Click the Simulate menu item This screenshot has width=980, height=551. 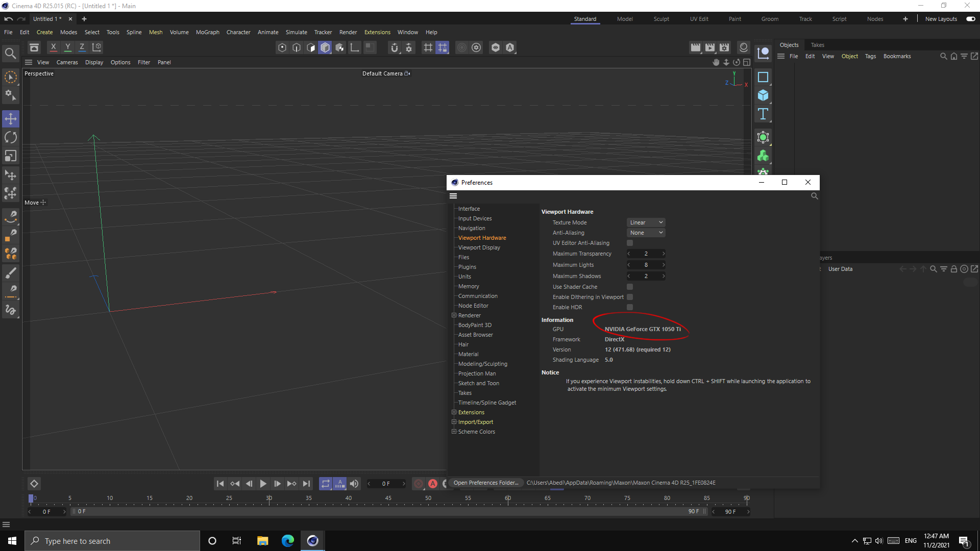click(296, 32)
